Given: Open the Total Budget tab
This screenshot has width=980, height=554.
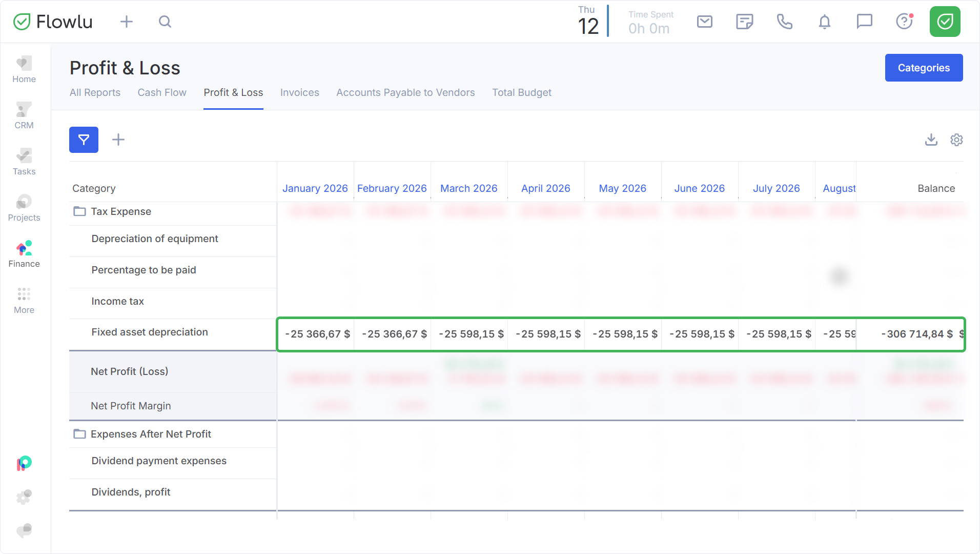Looking at the screenshot, I should [522, 92].
